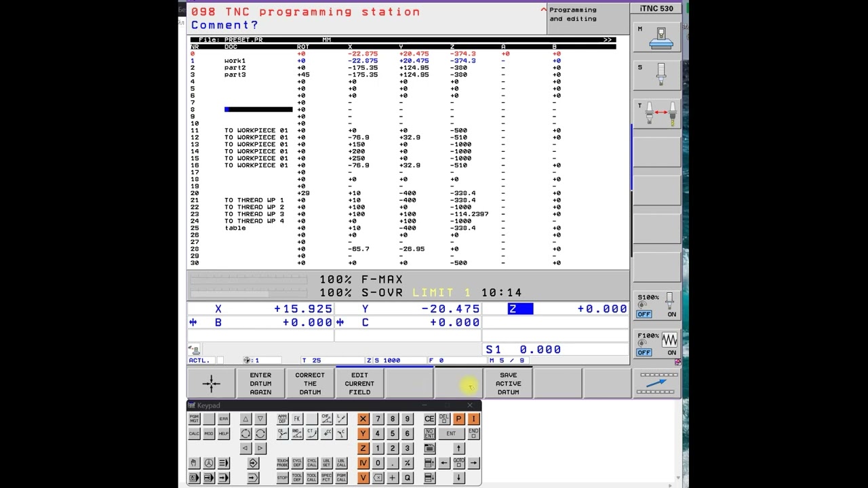Screen dimensions: 868x488
Task: Click the orange X axis key
Action: [x=363, y=419]
